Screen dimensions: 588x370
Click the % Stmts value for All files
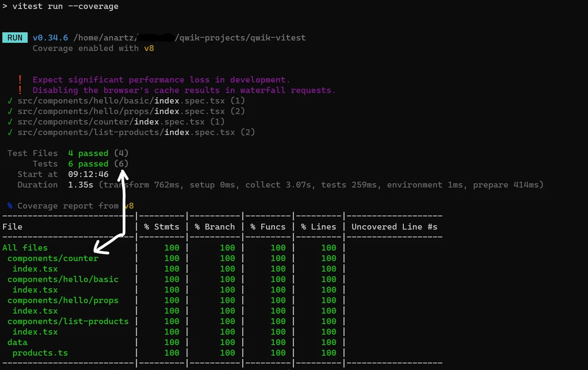click(x=172, y=248)
